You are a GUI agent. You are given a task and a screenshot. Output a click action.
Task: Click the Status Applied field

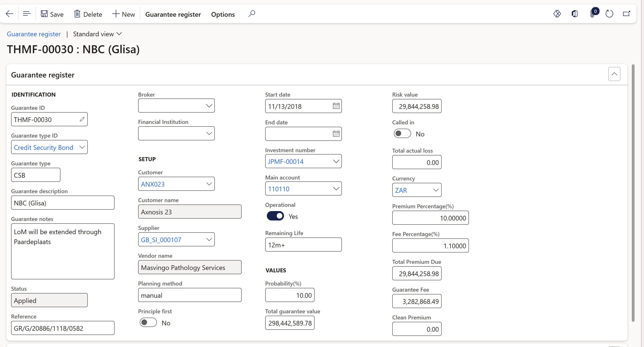pyautogui.click(x=49, y=300)
